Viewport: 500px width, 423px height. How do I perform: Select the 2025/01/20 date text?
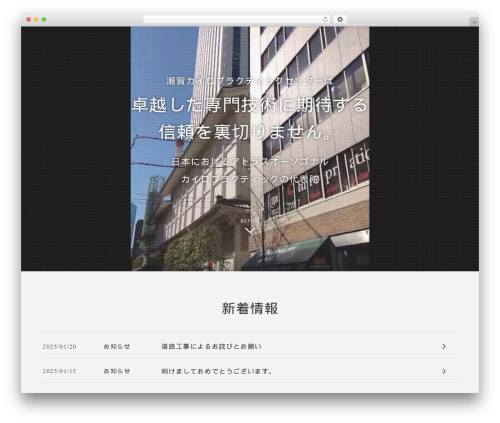click(59, 347)
